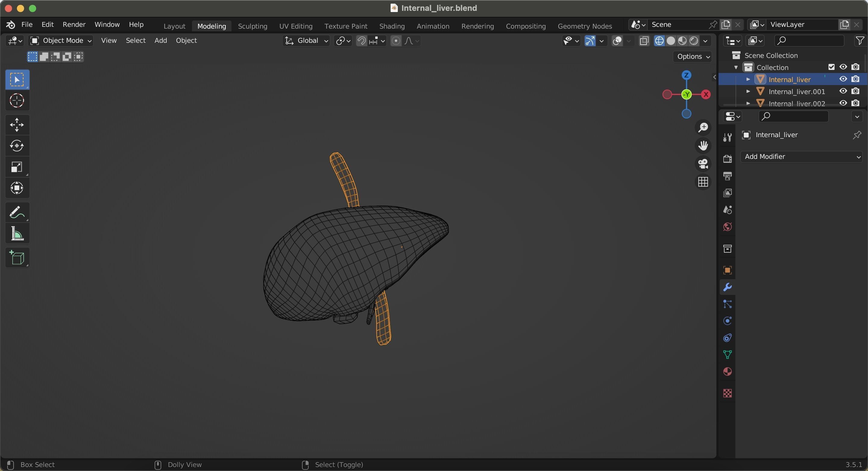Image resolution: width=868 pixels, height=471 pixels.
Task: Select the Rotate tool
Action: 17,146
